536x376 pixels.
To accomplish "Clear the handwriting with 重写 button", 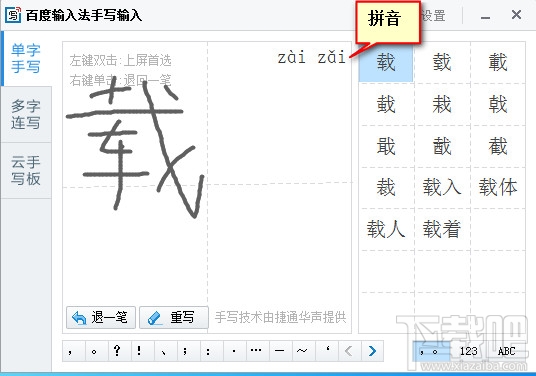I will [x=174, y=318].
